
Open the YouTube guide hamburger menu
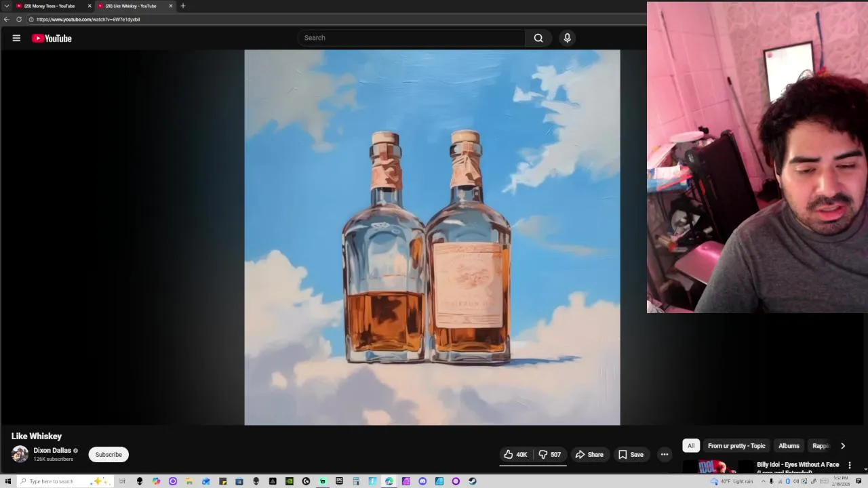point(16,38)
